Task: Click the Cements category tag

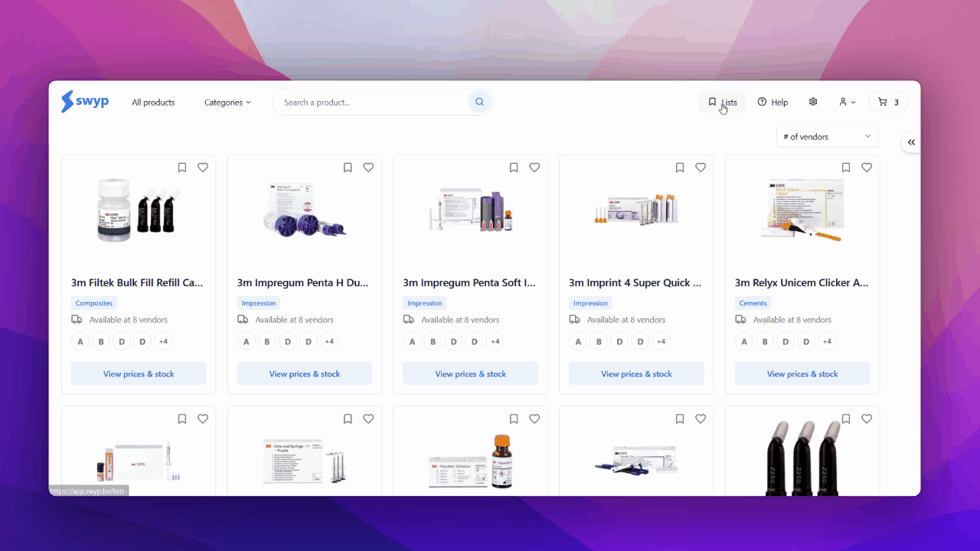Action: pos(753,303)
